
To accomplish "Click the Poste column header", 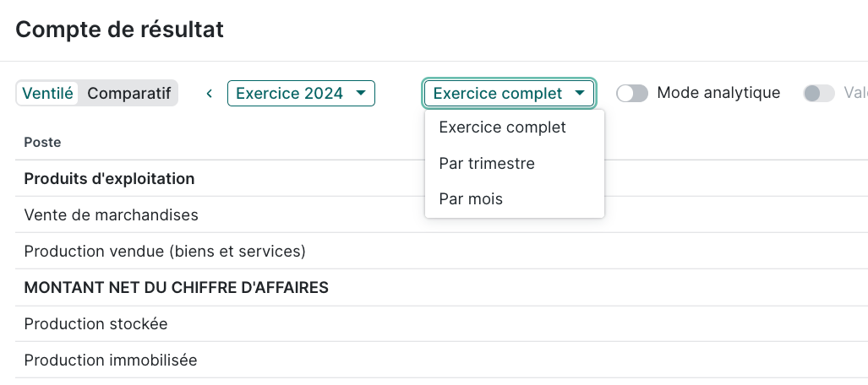I will 42,142.
